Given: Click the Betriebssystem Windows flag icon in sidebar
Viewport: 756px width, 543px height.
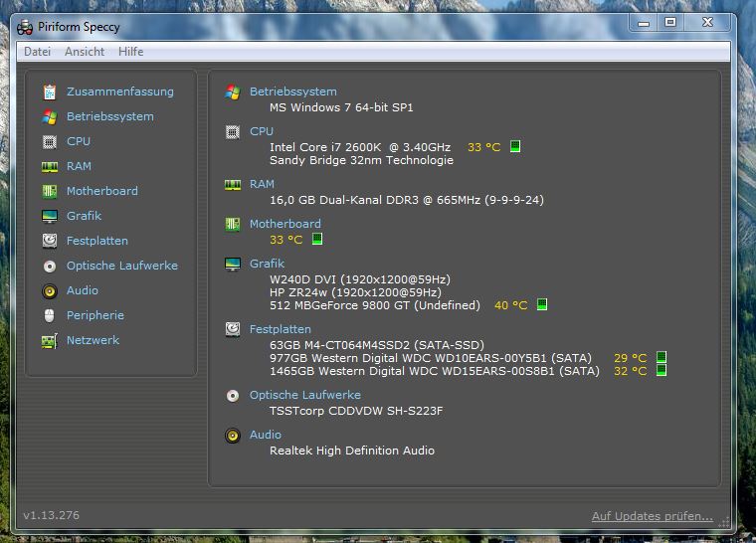Looking at the screenshot, I should click(50, 116).
